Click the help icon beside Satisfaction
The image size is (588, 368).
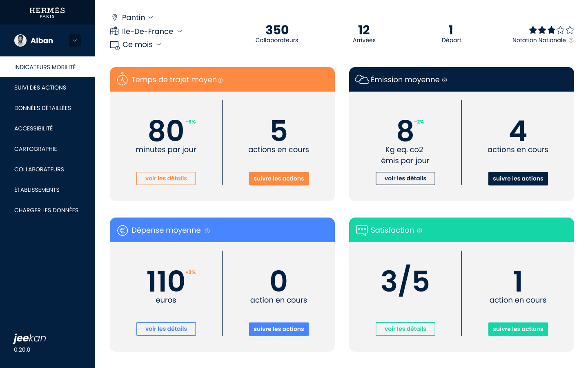[419, 231]
